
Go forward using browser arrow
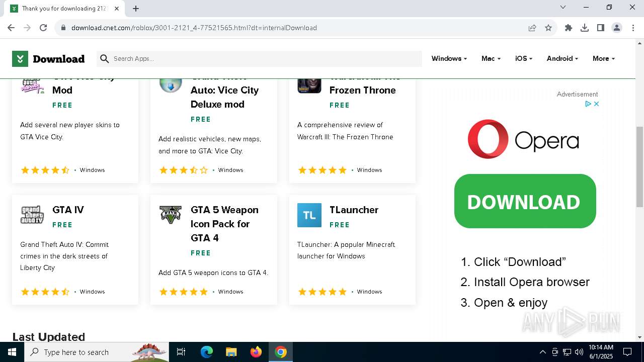pos(27,28)
